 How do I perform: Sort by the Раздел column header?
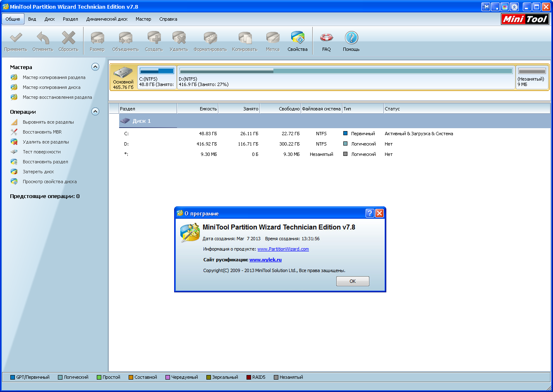coord(148,109)
